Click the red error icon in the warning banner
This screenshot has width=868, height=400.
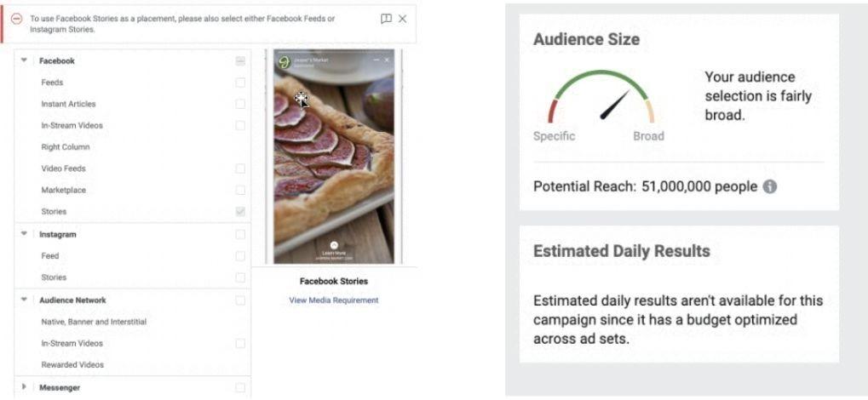[x=16, y=19]
